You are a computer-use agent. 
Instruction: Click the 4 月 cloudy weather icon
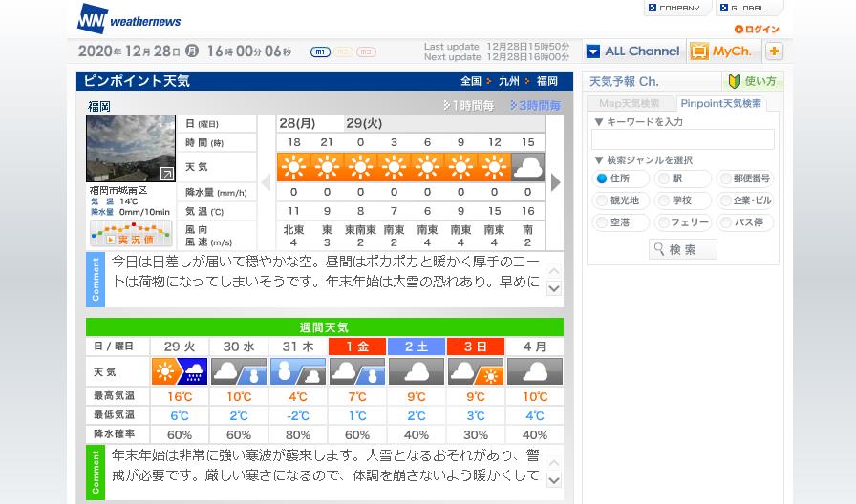[535, 372]
